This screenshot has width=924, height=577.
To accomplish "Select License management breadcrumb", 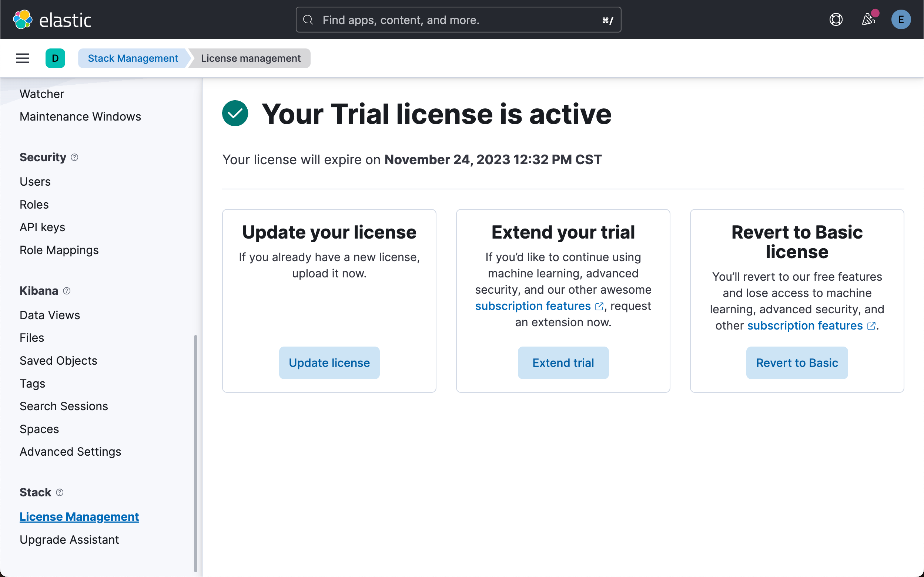I will [x=251, y=58].
